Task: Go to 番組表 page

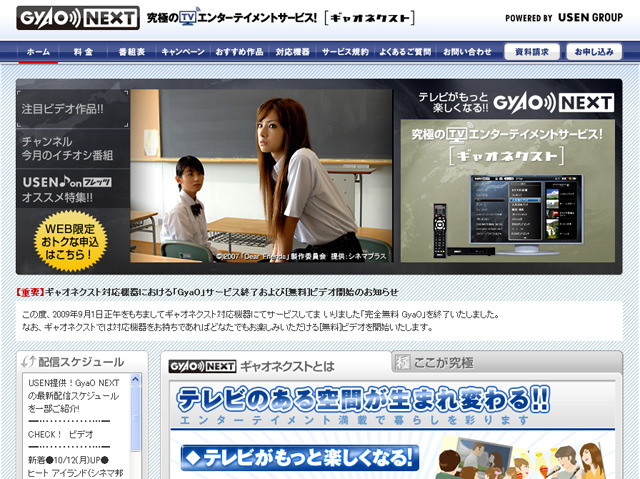Action: click(132, 51)
